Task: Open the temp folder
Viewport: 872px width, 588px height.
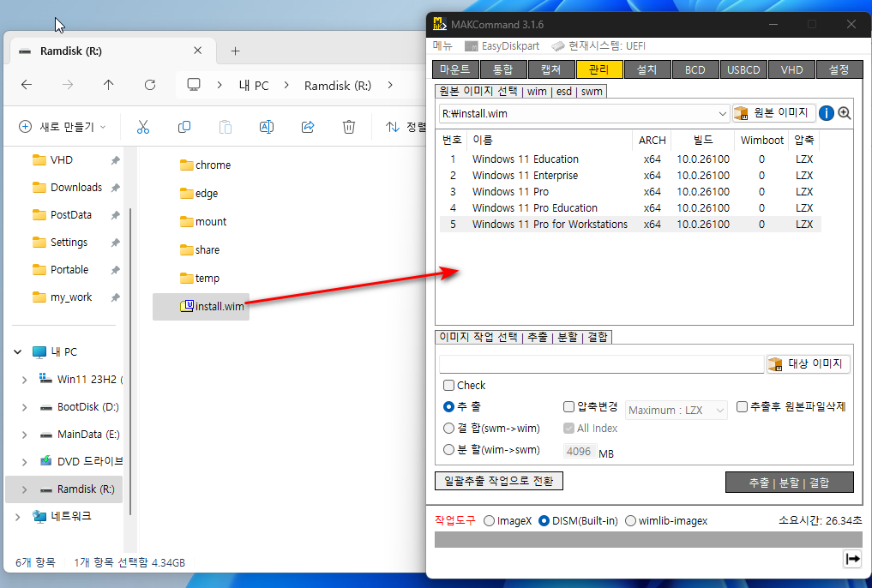Action: (x=200, y=279)
